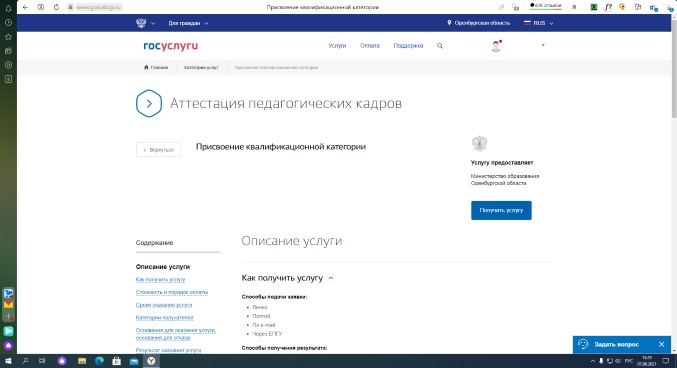Open 'Услуги' menu item
The width and height of the screenshot is (677, 368).
click(x=337, y=46)
